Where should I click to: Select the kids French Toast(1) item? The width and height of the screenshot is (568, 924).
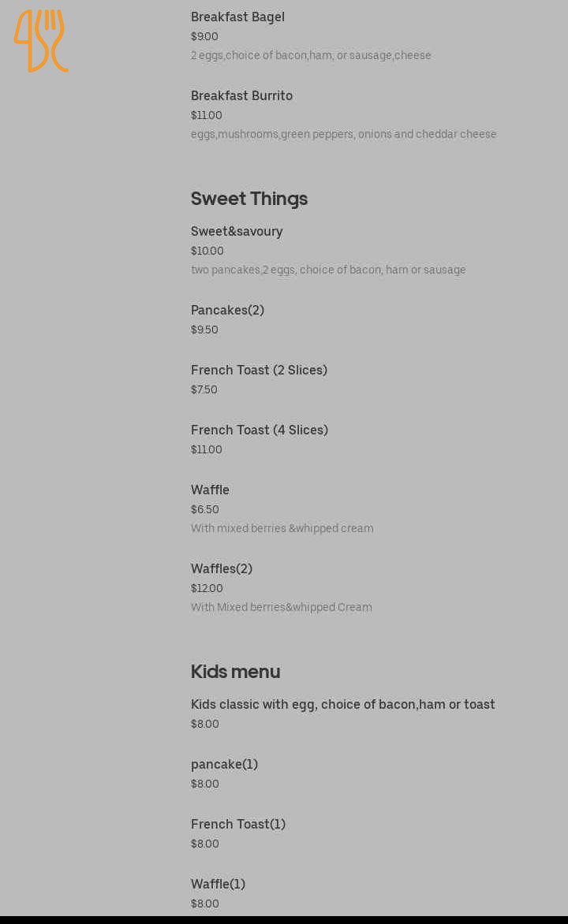point(238,824)
